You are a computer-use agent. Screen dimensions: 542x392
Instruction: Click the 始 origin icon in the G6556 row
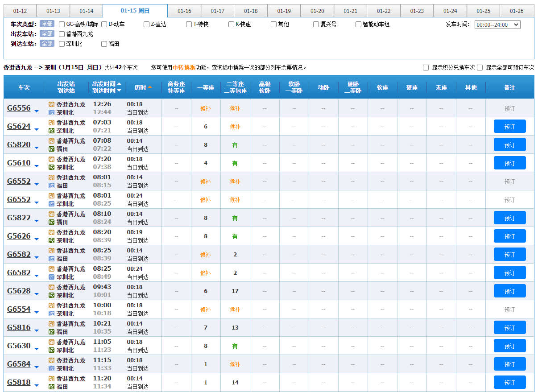tap(51, 104)
